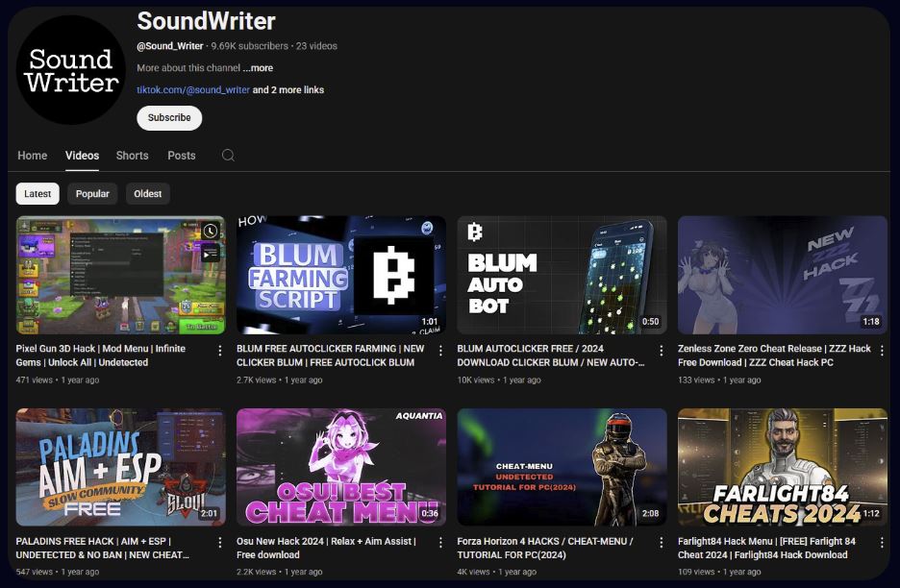Open options menu for Forza Horizon 4 video
The image size is (900, 588).
[662, 543]
